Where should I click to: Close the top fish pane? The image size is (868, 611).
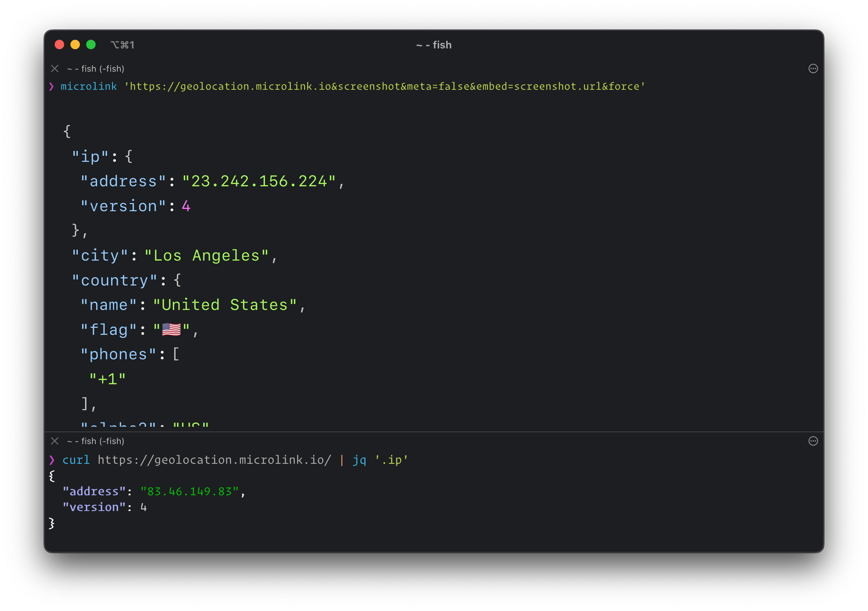click(55, 69)
